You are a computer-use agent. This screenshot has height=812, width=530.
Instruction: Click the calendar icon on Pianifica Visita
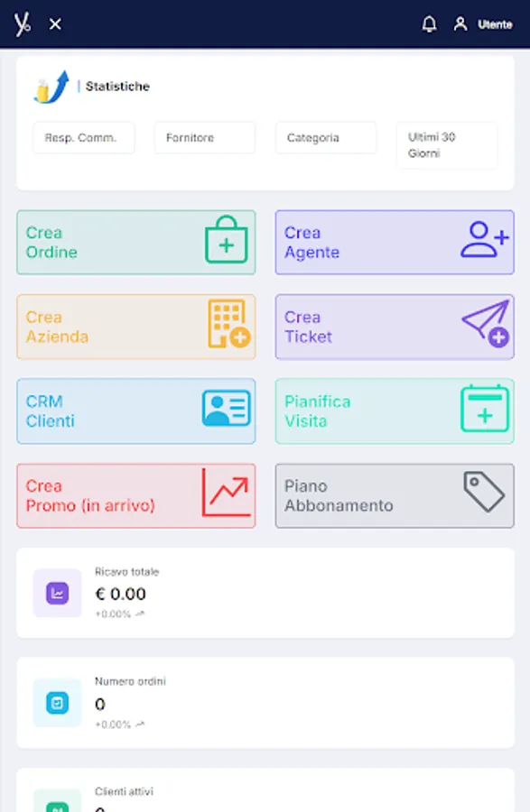coord(485,410)
